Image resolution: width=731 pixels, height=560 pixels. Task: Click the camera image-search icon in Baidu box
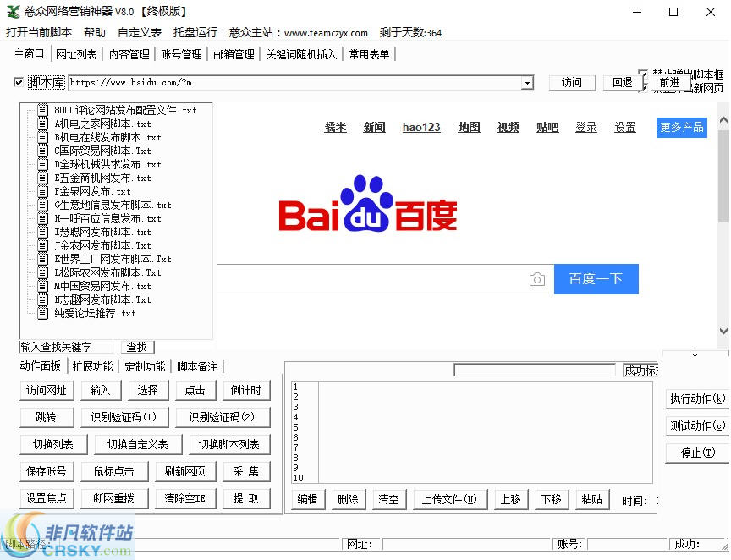[537, 279]
